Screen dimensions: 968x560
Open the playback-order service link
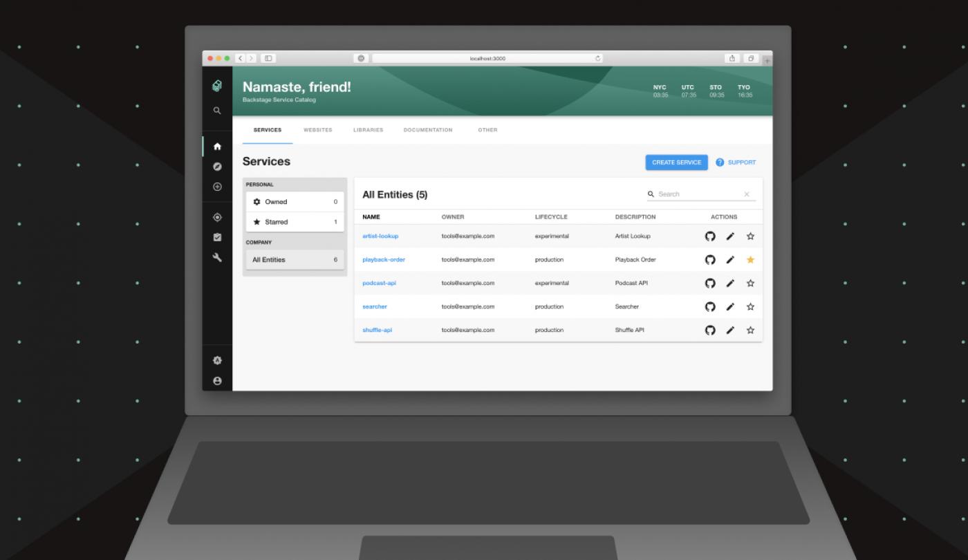(384, 260)
